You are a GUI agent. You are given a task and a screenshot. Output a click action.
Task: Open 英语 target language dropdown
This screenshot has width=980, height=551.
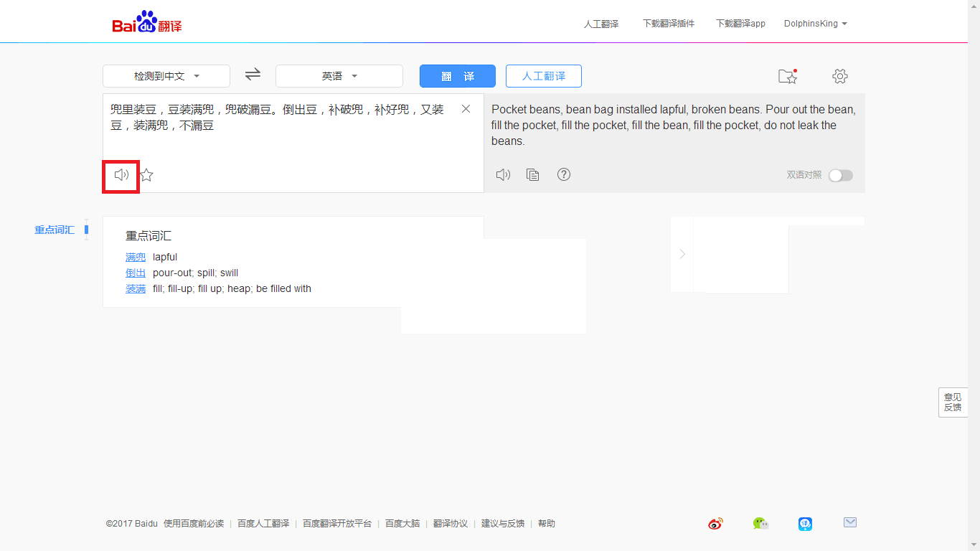point(339,76)
